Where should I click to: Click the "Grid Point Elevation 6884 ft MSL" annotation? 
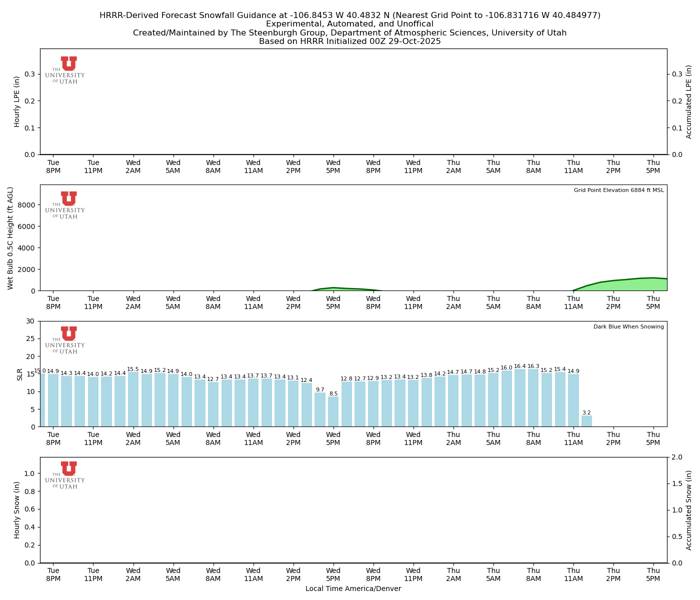point(618,190)
